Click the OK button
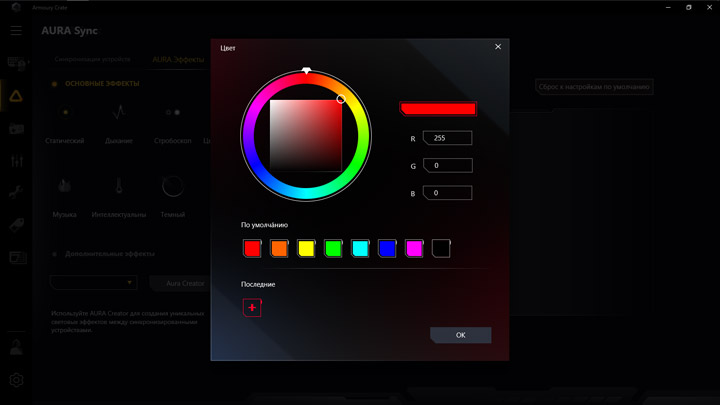This screenshot has width=720, height=405. point(461,335)
